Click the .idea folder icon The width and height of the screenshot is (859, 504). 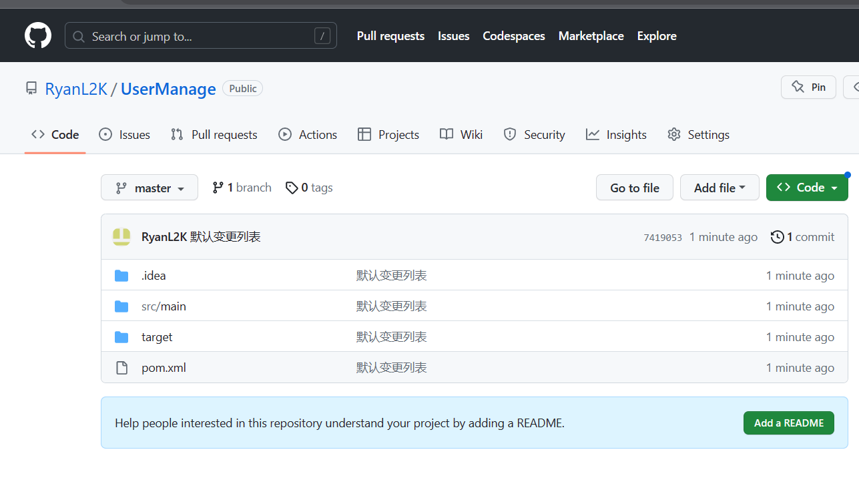pyautogui.click(x=121, y=276)
